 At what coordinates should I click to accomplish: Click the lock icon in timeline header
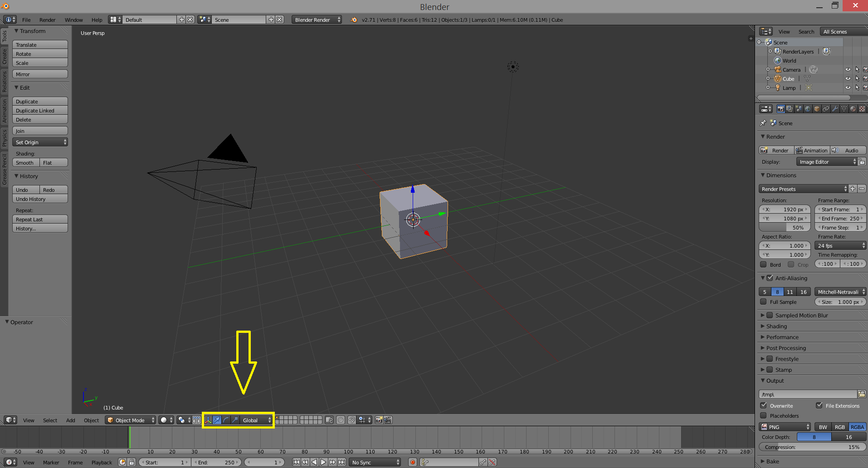point(132,463)
